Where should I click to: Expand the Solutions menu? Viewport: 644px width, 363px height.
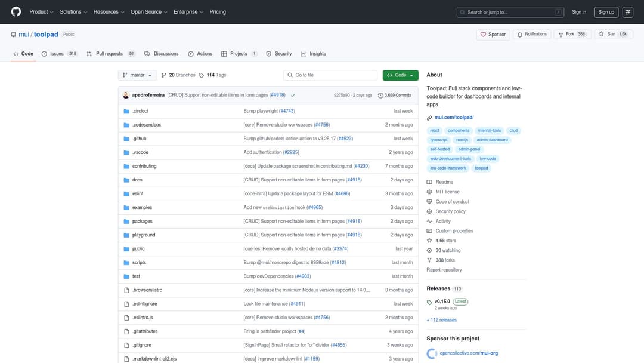pyautogui.click(x=73, y=12)
